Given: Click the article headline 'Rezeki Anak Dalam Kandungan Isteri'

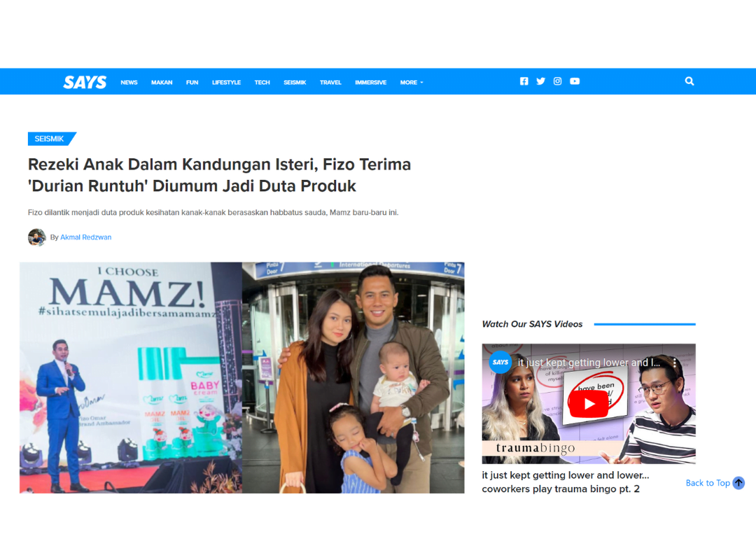Looking at the screenshot, I should (x=219, y=175).
